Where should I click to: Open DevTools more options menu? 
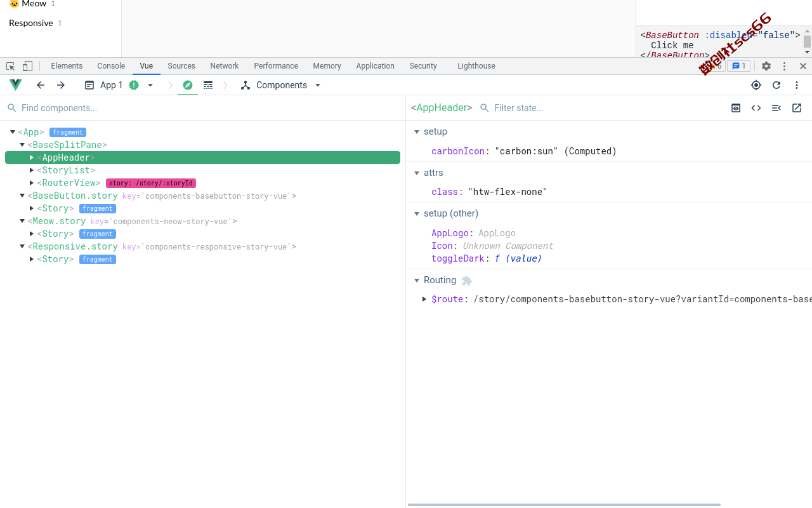[784, 66]
